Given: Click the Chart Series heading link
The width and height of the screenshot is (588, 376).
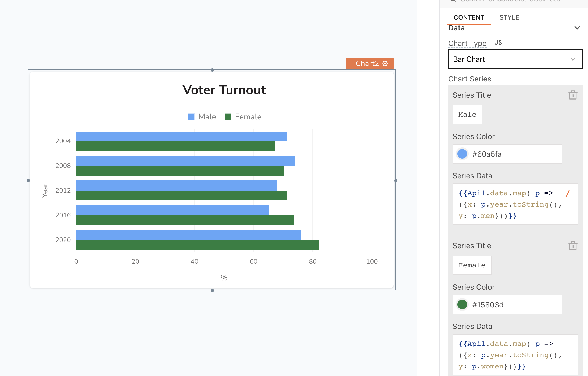Looking at the screenshot, I should click(x=469, y=79).
